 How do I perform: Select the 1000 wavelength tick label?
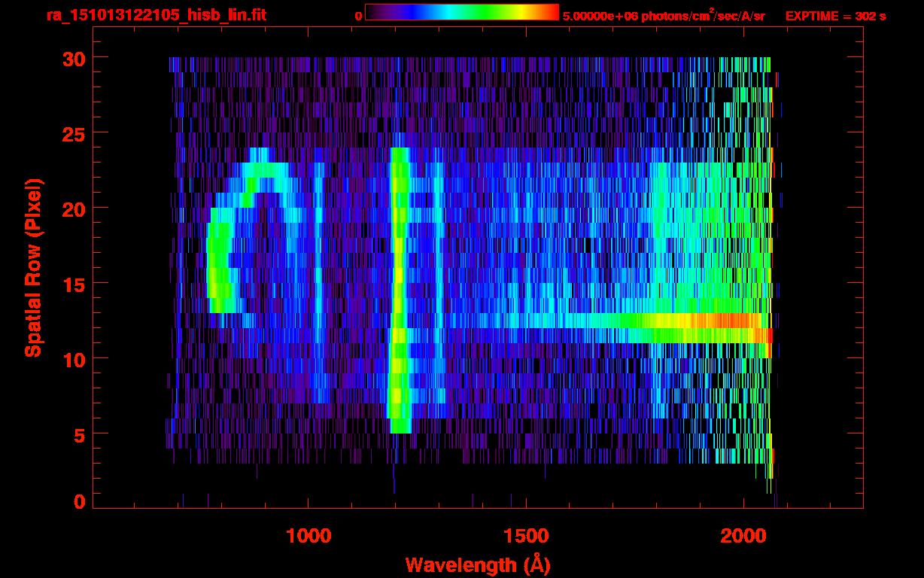[309, 536]
